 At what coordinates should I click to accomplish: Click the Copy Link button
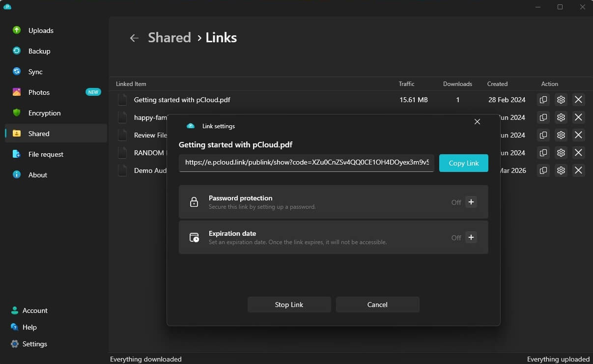pos(463,163)
